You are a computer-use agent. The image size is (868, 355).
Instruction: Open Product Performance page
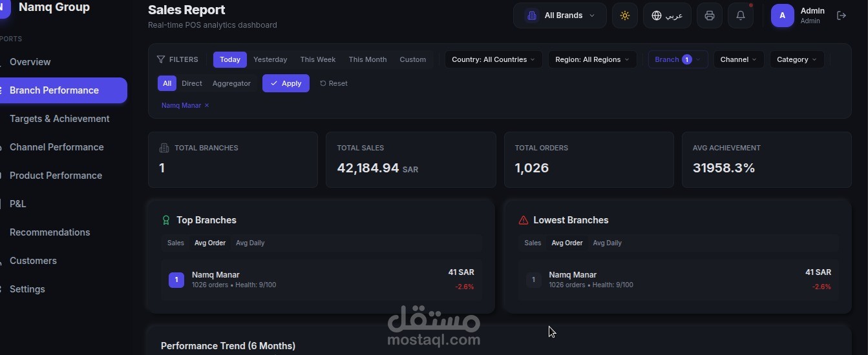(63, 176)
